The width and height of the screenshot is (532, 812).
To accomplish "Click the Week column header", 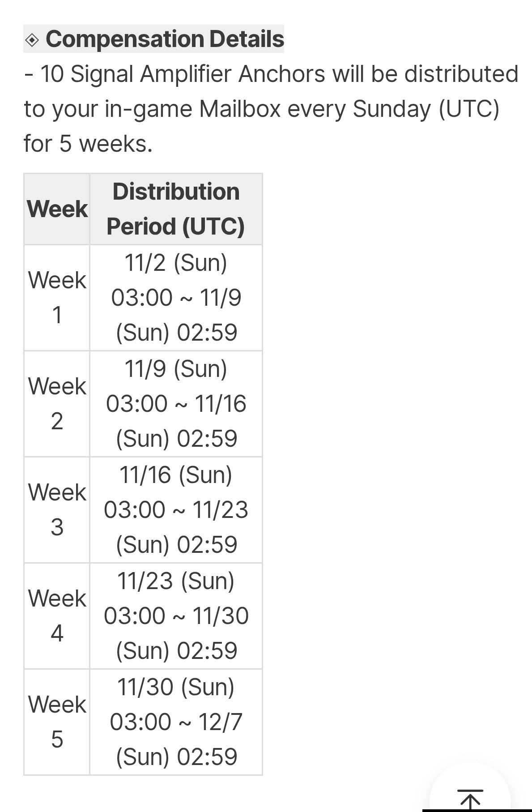I will click(x=57, y=209).
